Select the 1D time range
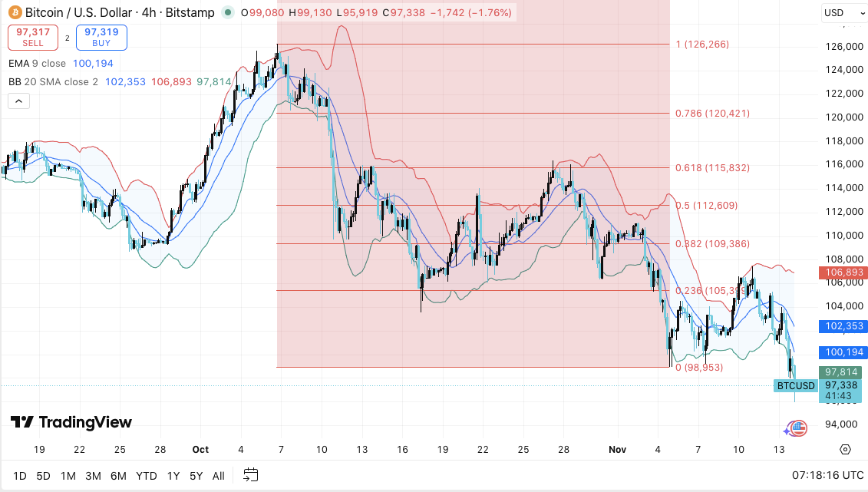Screen dimensions: 868x492 pyautogui.click(x=20, y=476)
